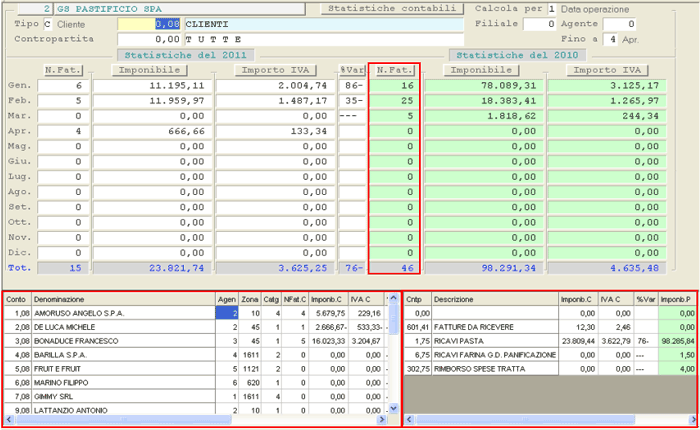Click the 2011 N.Fat. column button
700x430 pixels.
64,70
